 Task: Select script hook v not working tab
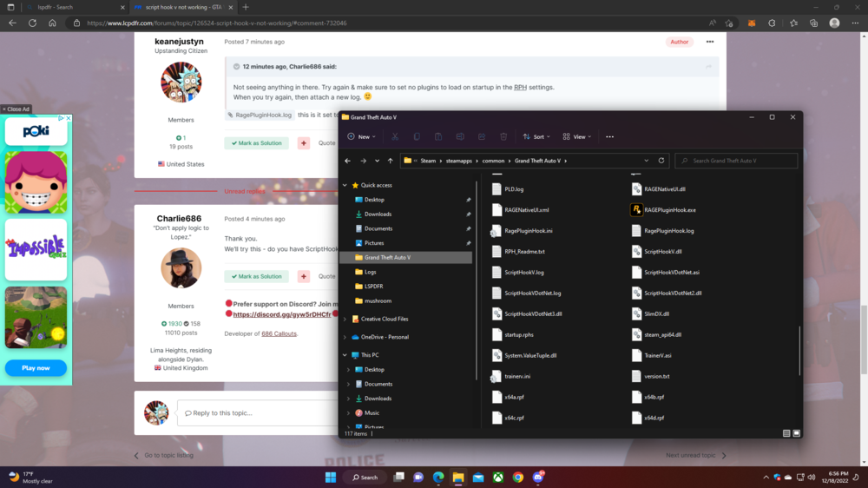(x=184, y=7)
